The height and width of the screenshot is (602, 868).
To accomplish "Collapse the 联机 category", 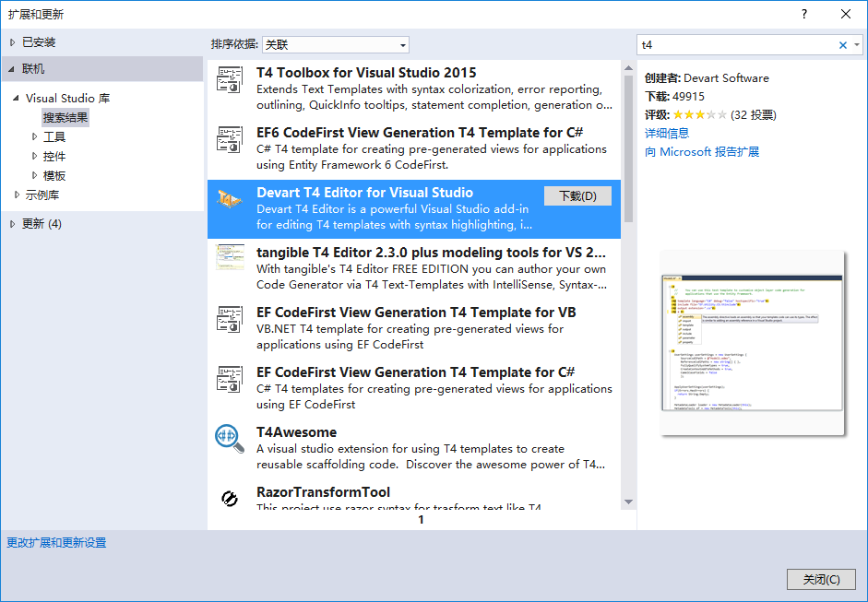I will [x=12, y=69].
